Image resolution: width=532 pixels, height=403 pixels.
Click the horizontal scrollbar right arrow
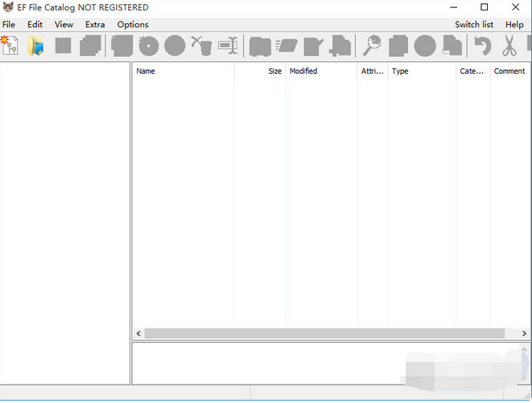coord(525,333)
